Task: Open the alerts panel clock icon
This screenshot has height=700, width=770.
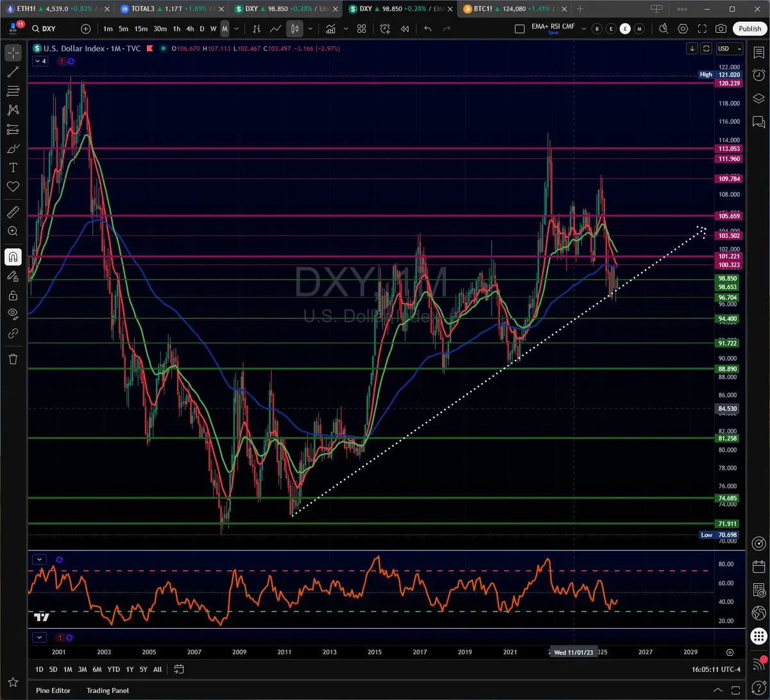Action: [x=758, y=75]
